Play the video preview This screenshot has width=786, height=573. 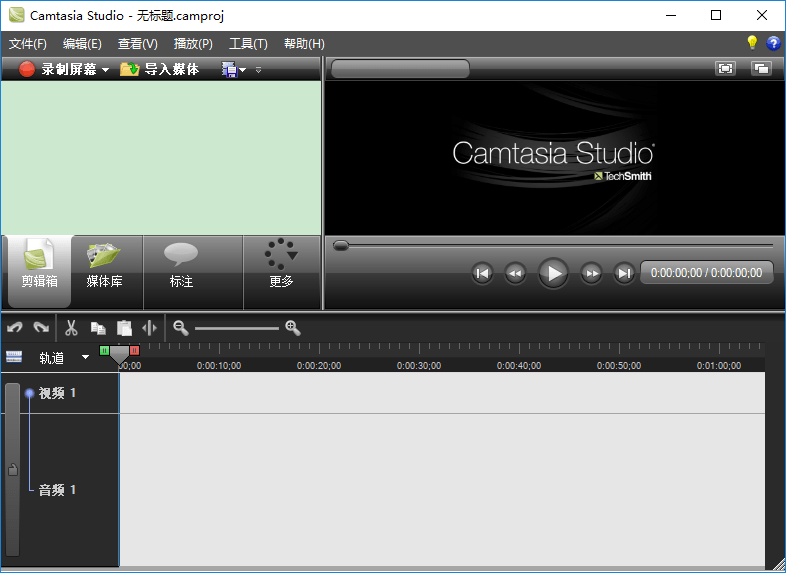tap(553, 273)
